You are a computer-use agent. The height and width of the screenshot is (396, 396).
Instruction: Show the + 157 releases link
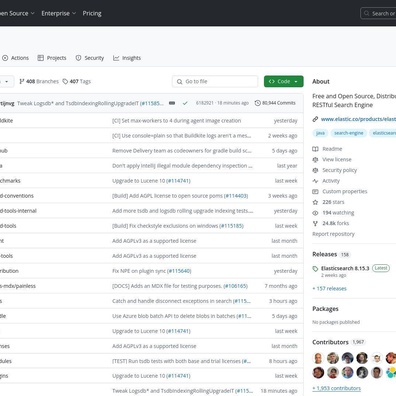tap(329, 289)
